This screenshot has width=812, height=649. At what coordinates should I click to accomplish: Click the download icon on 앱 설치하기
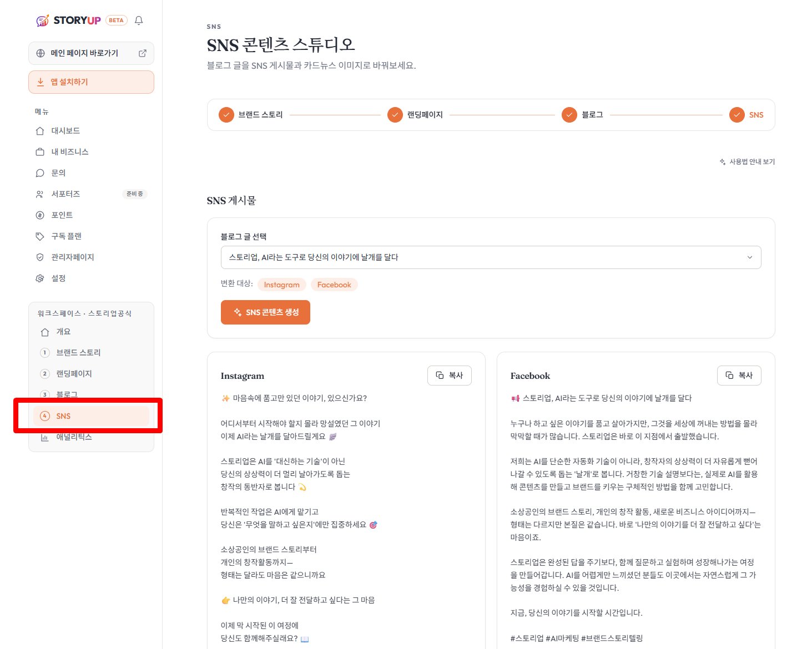[x=41, y=82]
